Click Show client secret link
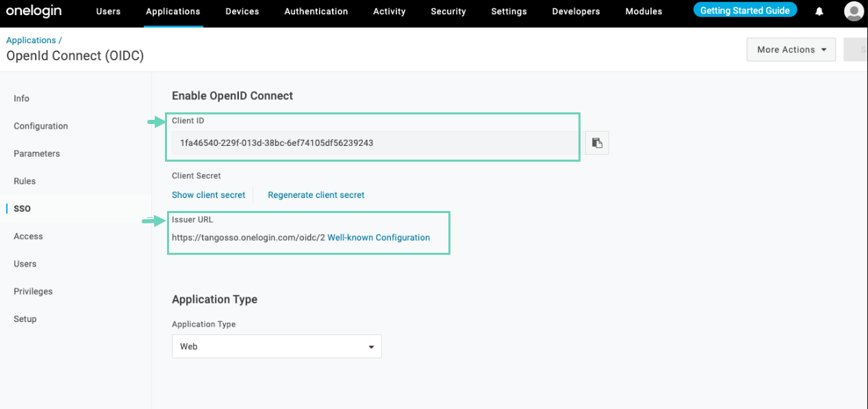This screenshot has height=409, width=868. (x=208, y=195)
